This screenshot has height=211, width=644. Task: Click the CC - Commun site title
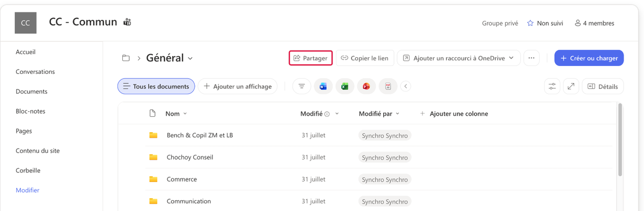[83, 22]
